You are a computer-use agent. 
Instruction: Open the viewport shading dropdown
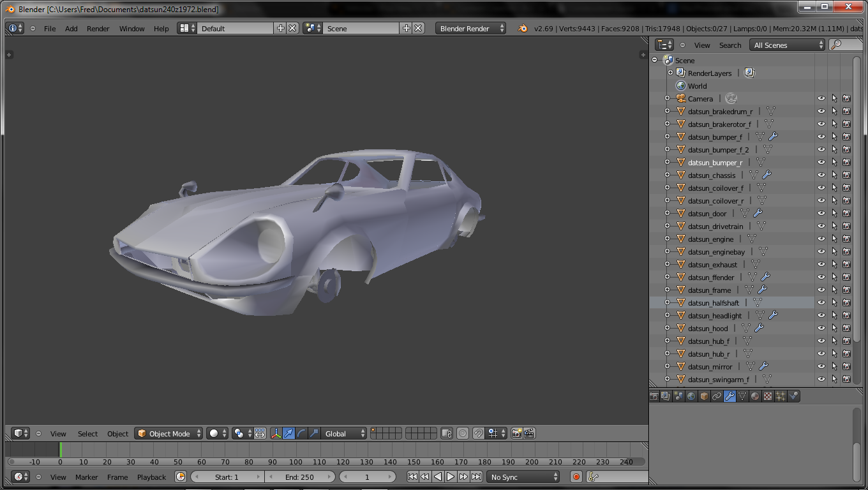tap(217, 433)
